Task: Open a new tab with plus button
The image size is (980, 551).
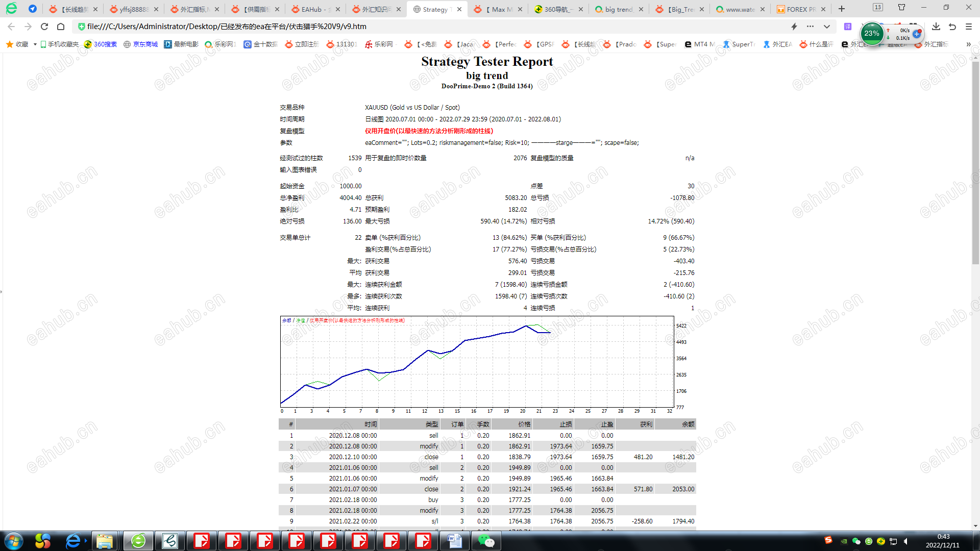Action: click(x=842, y=9)
